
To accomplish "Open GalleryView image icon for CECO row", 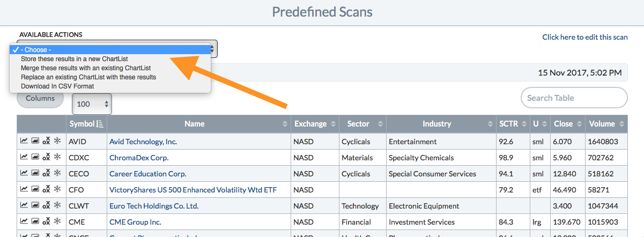I will click(35, 174).
